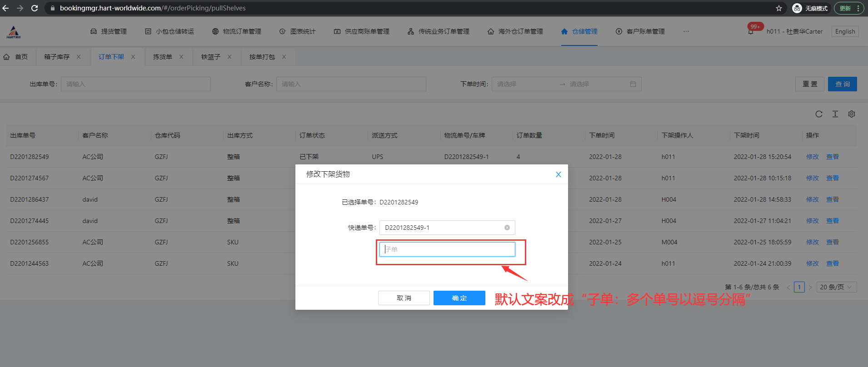Viewport: 868px width, 367px height.
Task: Click the 确定 button in the dialog
Action: tap(459, 298)
